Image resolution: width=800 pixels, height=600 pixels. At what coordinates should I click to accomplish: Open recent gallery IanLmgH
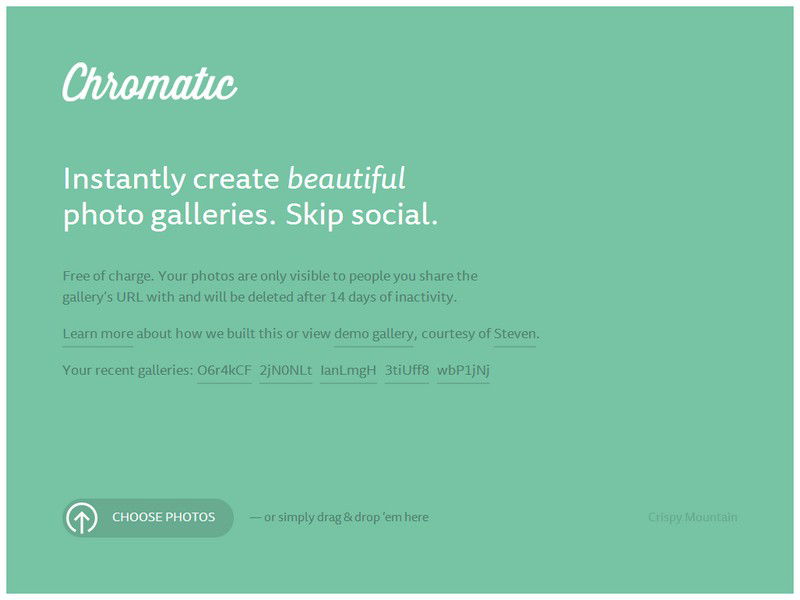point(348,370)
